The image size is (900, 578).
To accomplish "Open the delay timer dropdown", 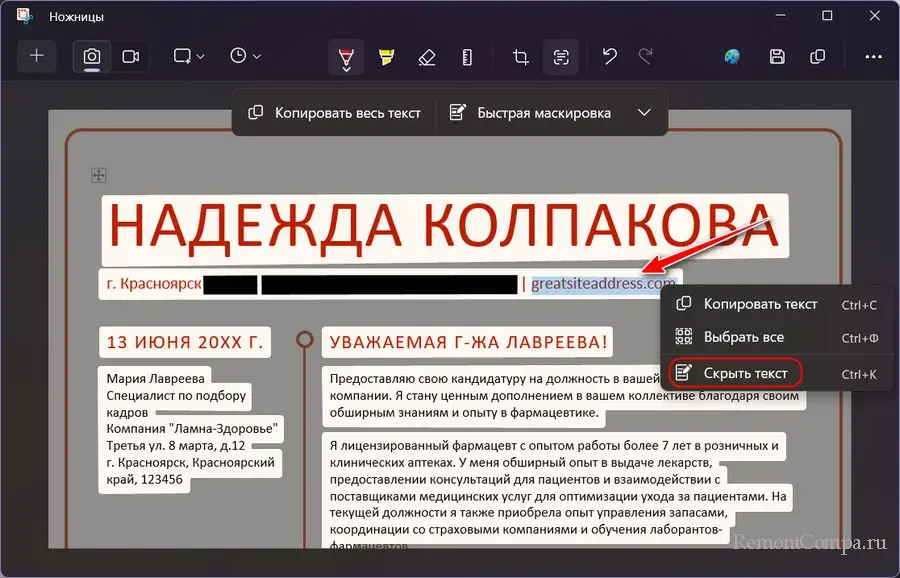I will (245, 56).
